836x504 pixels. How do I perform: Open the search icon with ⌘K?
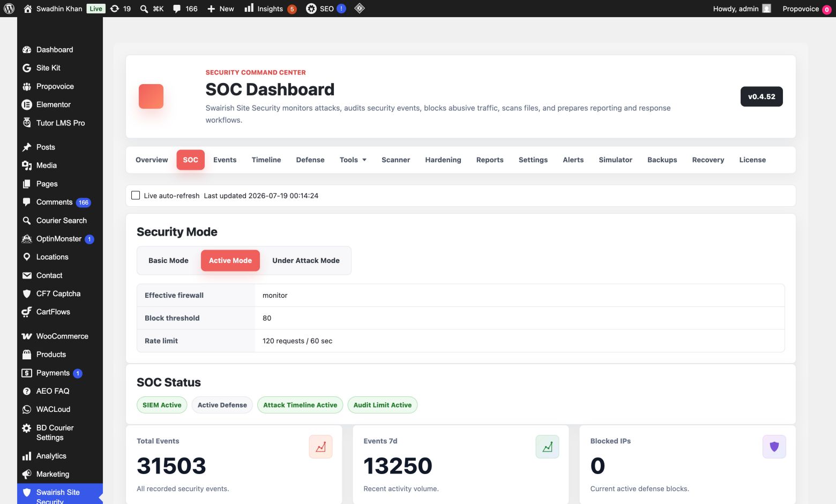point(144,9)
